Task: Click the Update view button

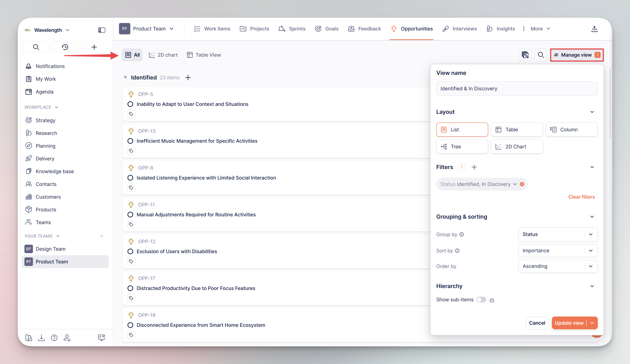Action: tap(569, 323)
